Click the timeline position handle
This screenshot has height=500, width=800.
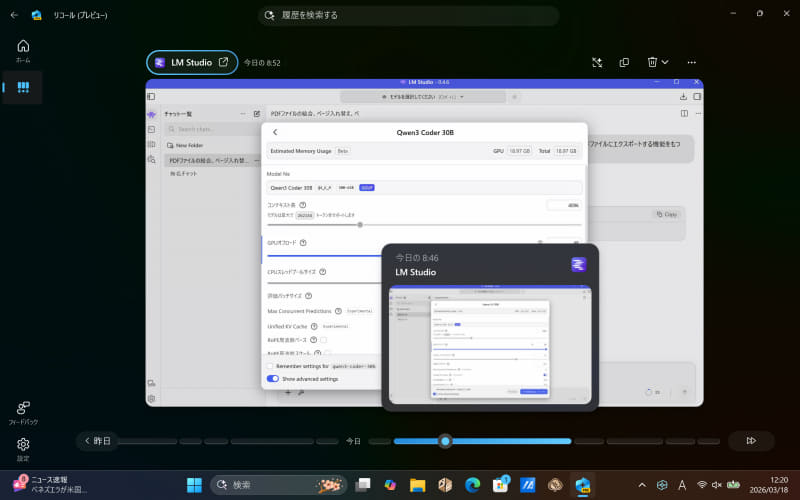(445, 441)
